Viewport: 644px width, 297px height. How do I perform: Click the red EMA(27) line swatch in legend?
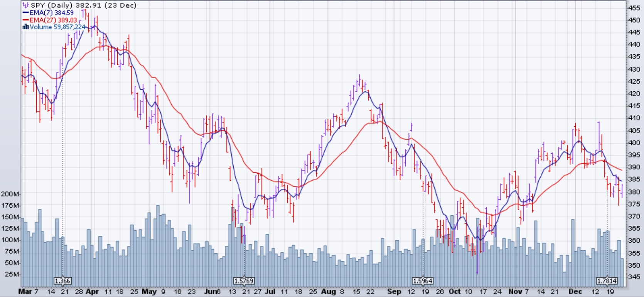pyautogui.click(x=25, y=20)
